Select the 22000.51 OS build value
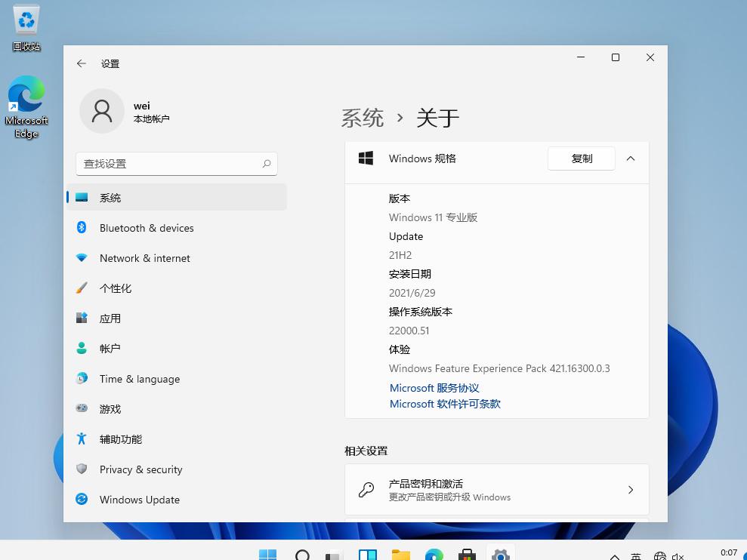Viewport: 747px width, 560px height. tap(409, 331)
